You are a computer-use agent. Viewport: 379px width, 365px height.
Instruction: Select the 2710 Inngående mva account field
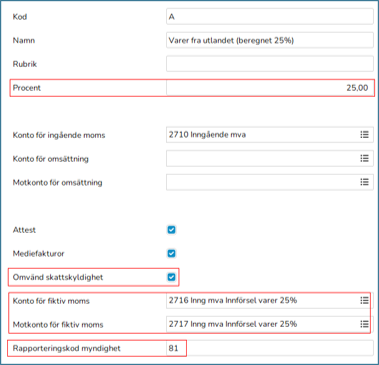270,135
